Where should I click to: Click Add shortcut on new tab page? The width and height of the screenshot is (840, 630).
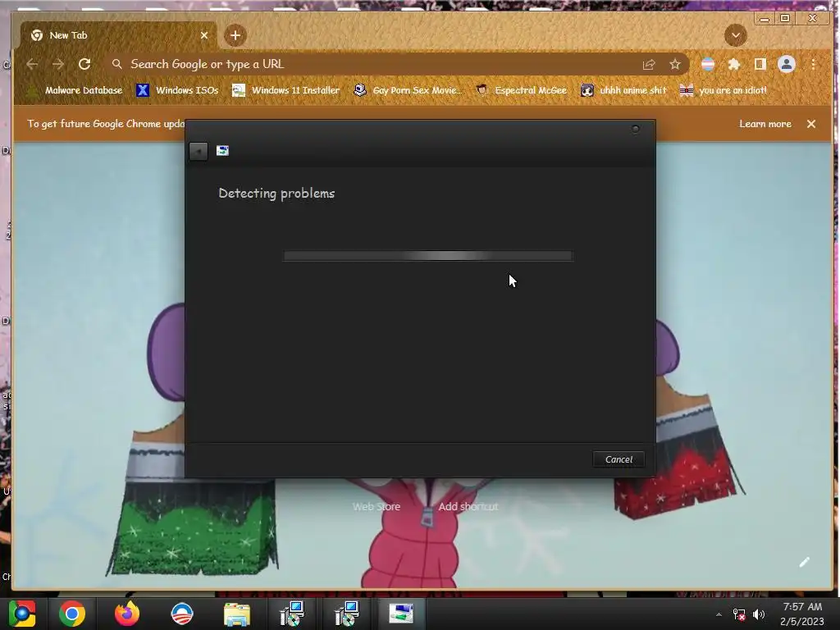pyautogui.click(x=468, y=506)
